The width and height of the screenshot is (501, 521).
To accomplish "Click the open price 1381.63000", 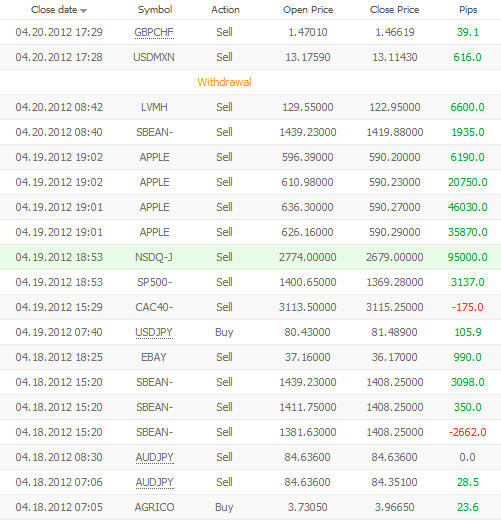I will click(308, 432).
